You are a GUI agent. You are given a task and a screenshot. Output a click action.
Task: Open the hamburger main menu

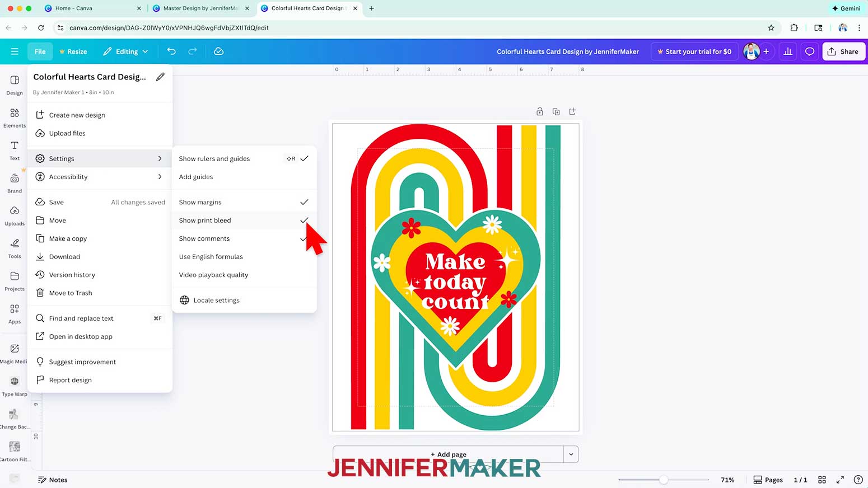pos(15,51)
